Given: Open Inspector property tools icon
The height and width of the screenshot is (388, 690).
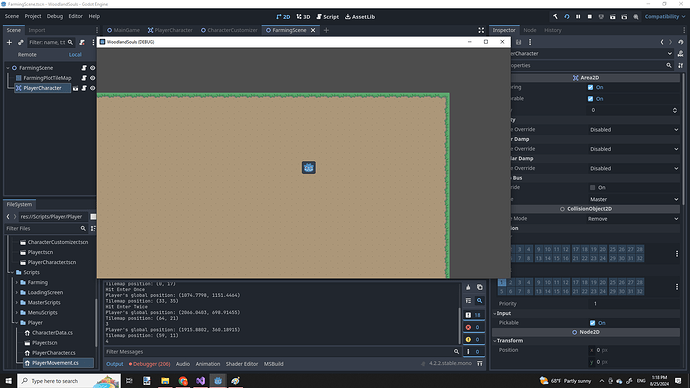Looking at the screenshot, I should pos(681,65).
